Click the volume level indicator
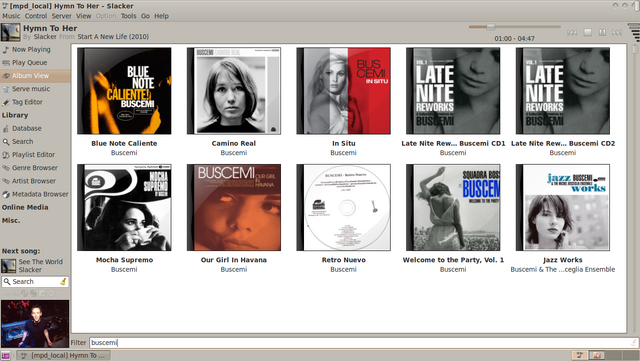Viewport: 640px width, 361px height. tap(634, 32)
